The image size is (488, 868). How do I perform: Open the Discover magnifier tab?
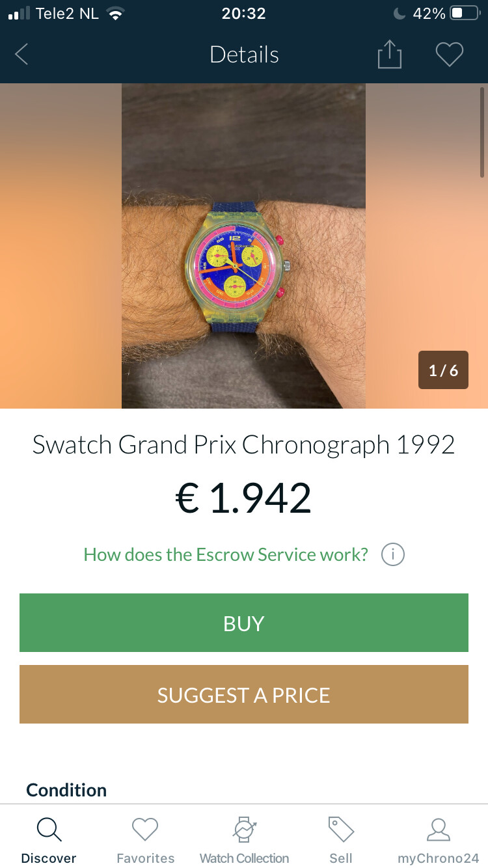tap(49, 830)
